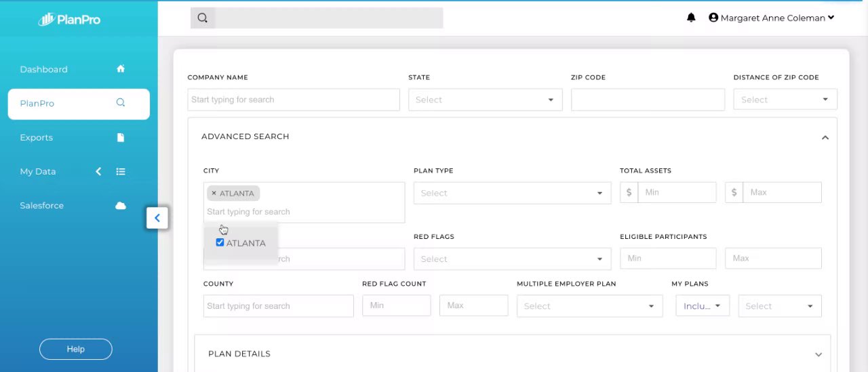Click the Company Name search field

(294, 100)
